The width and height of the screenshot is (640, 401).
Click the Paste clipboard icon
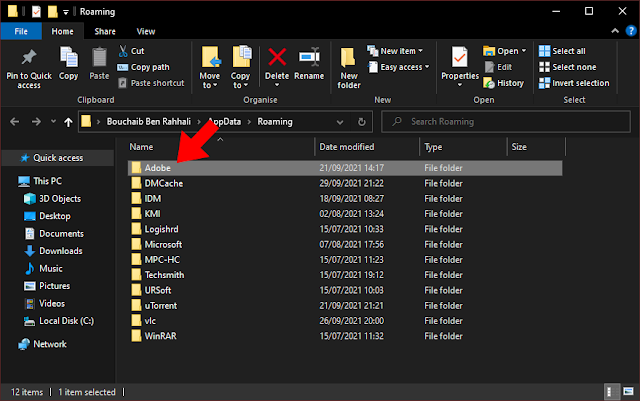(99, 57)
